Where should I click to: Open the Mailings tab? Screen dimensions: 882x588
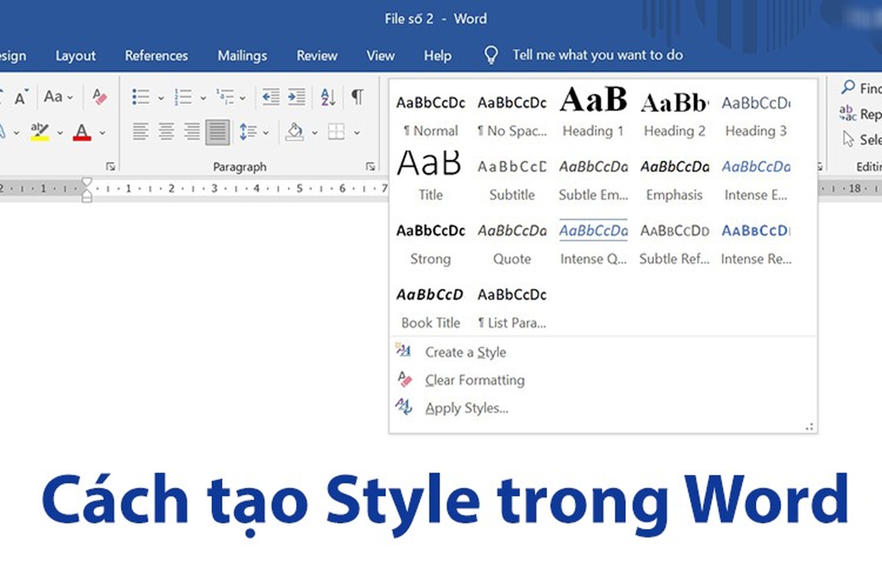pos(242,56)
